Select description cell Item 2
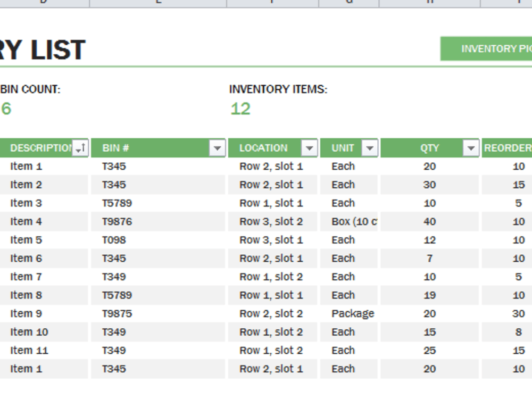The image size is (532, 399). coord(44,185)
